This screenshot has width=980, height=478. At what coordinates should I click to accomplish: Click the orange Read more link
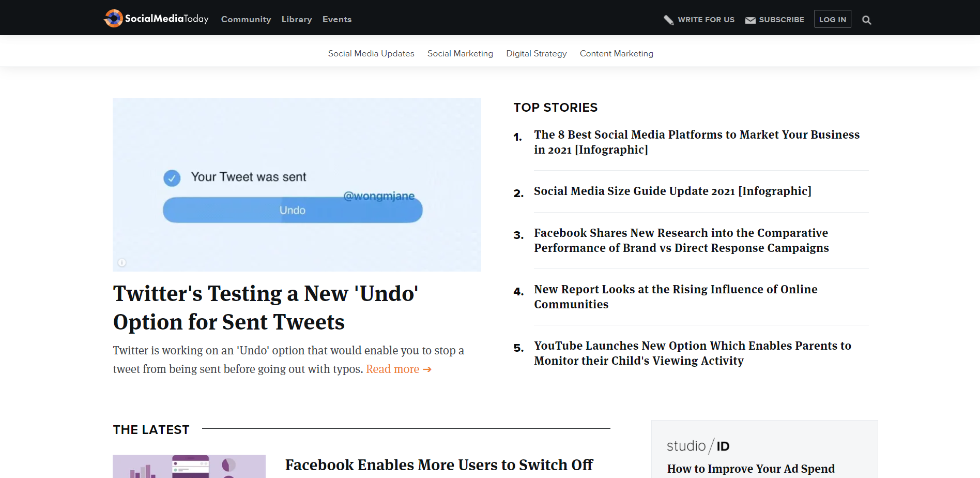pyautogui.click(x=399, y=369)
